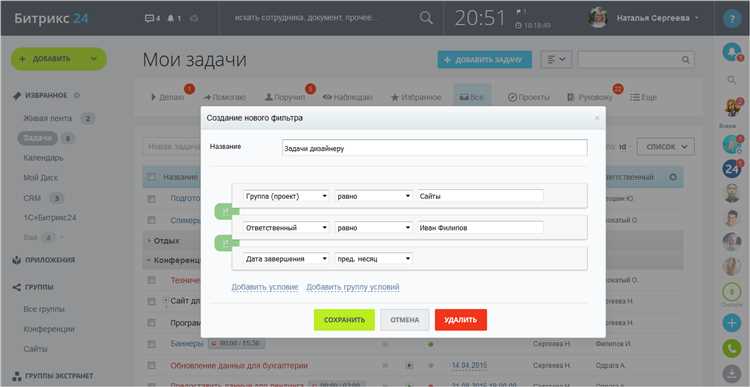Open the равно dropdown in Иван Филипов row
Screen dimensions: 750x387
click(373, 228)
